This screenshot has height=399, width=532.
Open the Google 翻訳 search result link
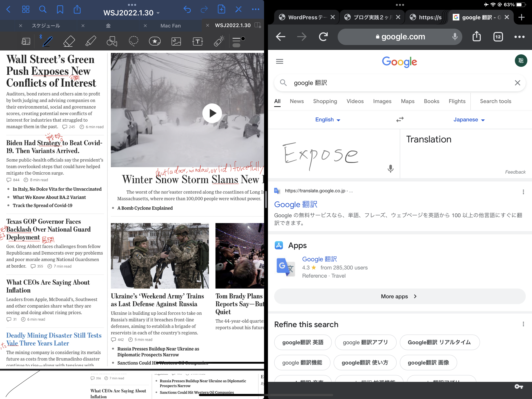[x=296, y=204]
